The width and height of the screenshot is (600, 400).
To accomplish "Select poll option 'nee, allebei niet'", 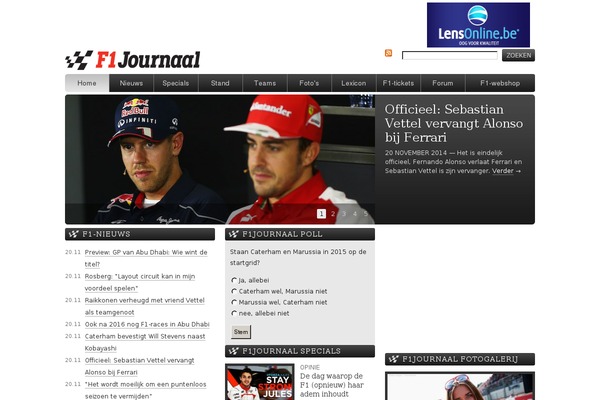I will tap(234, 313).
